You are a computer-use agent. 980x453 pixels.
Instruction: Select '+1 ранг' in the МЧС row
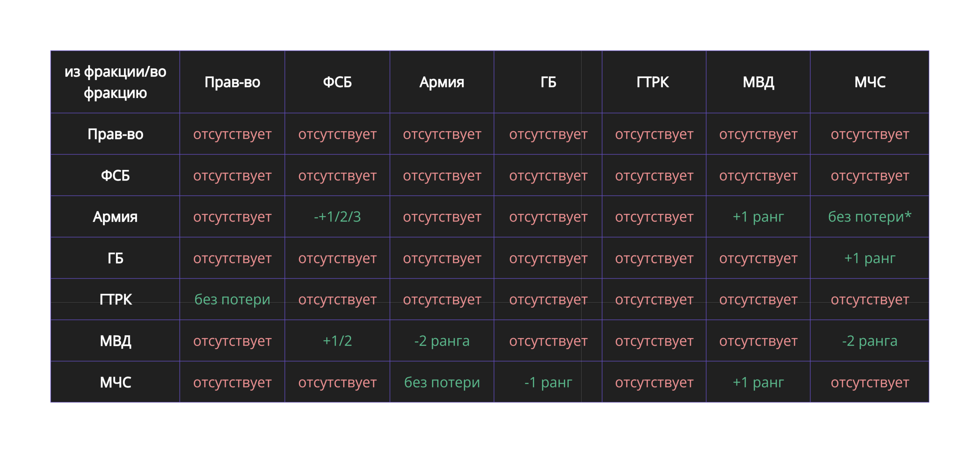click(758, 382)
